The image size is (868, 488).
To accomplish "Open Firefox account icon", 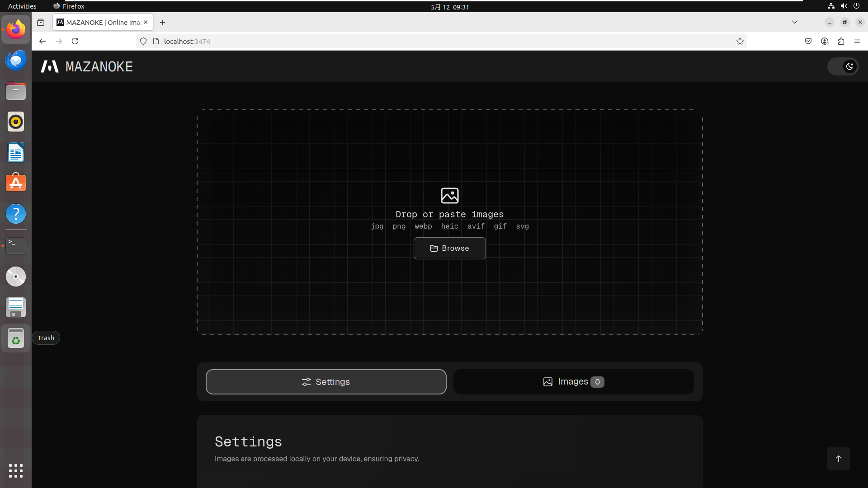I will 825,41.
